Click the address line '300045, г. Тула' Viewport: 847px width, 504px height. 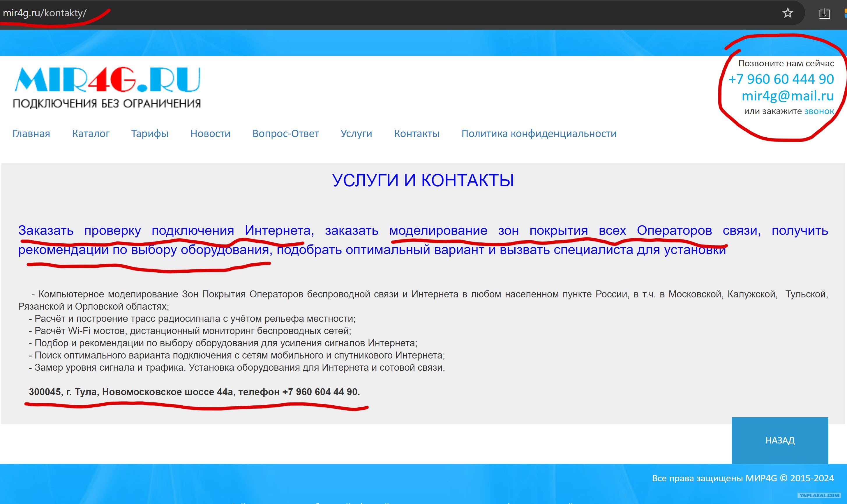[x=194, y=392]
